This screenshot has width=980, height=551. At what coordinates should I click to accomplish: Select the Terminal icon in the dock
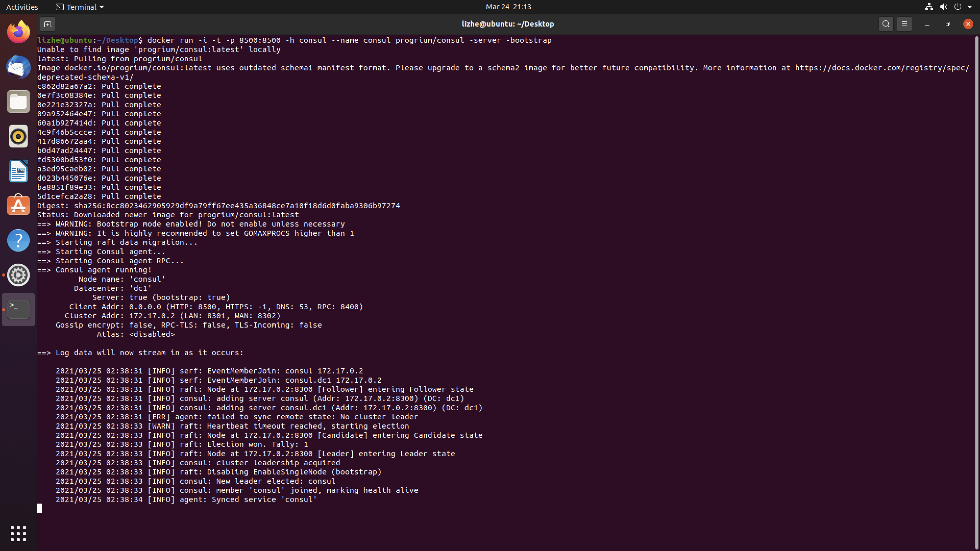(18, 309)
